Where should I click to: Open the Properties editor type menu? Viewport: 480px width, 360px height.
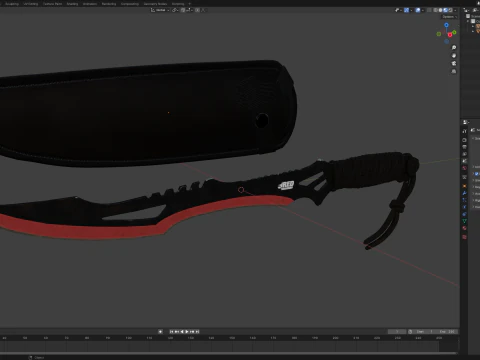click(465, 122)
